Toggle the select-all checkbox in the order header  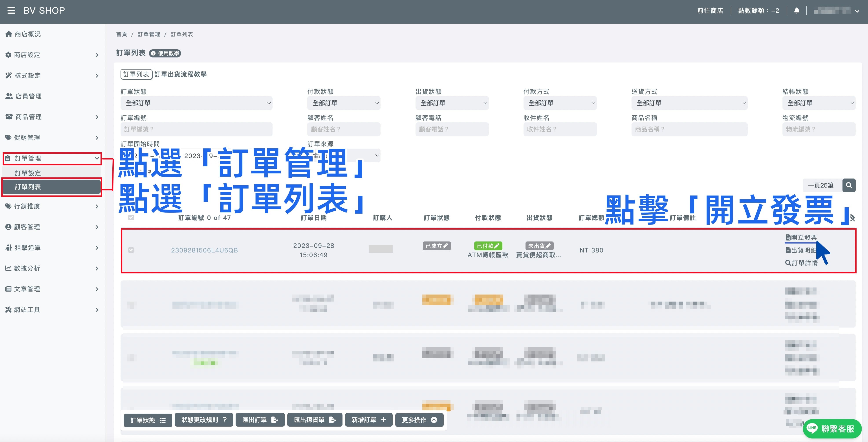[x=131, y=217]
